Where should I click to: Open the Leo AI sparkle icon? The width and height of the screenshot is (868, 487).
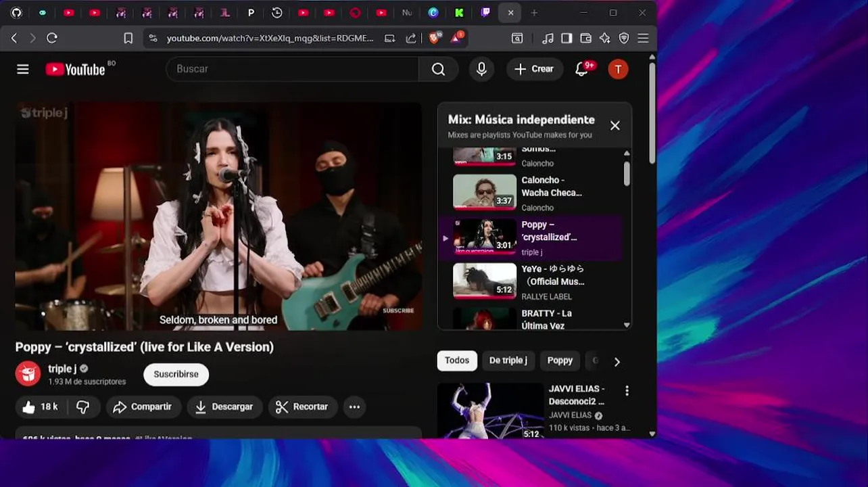[605, 39]
